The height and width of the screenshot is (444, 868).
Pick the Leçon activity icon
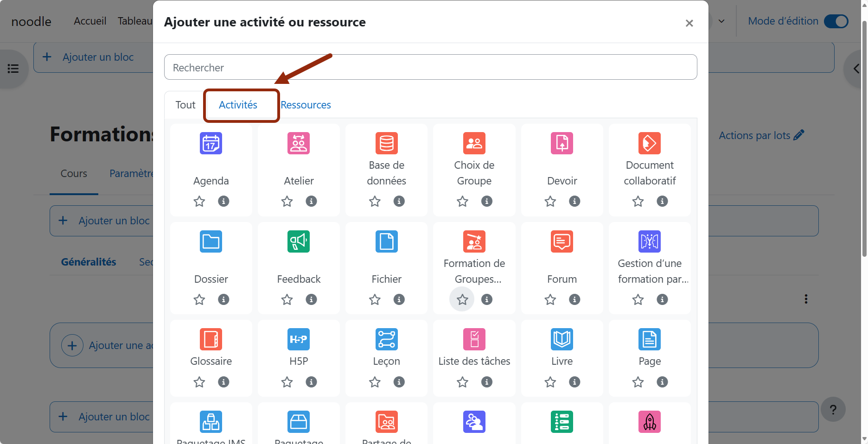point(386,339)
